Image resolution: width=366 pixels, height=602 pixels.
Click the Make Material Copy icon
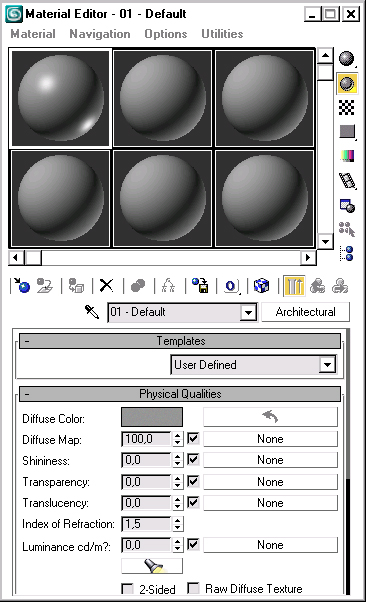pyautogui.click(x=138, y=286)
